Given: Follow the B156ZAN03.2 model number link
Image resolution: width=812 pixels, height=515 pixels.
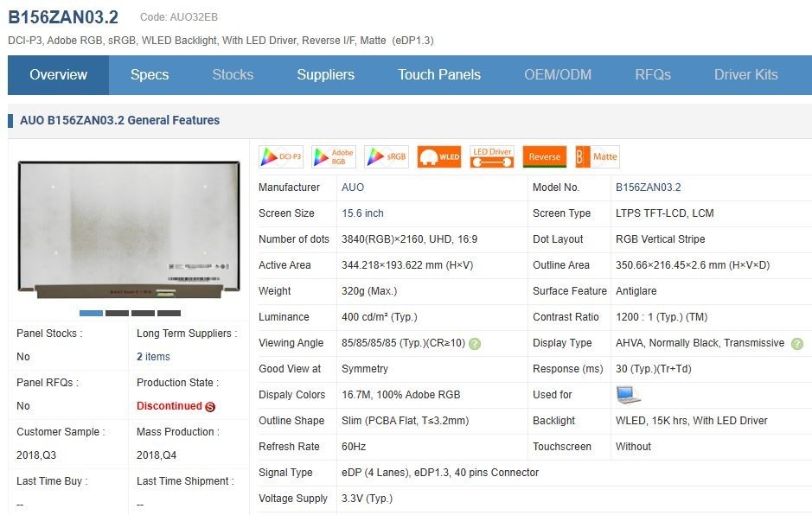Looking at the screenshot, I should pos(648,188).
